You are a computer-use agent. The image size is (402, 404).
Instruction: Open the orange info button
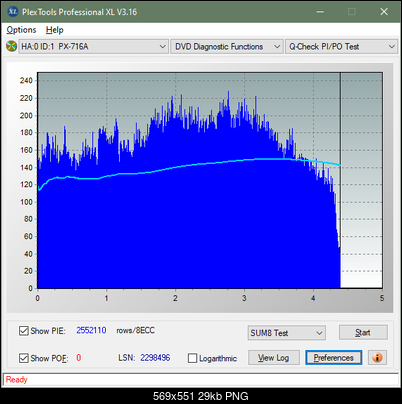point(377,358)
